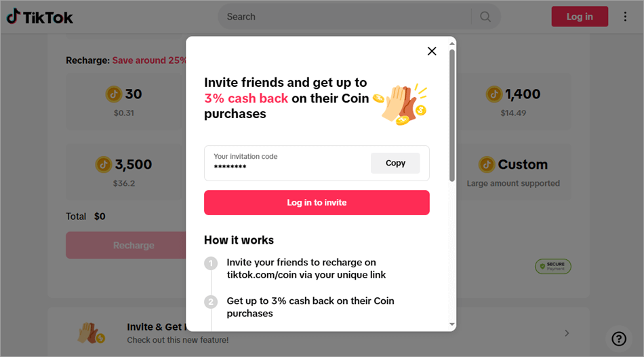Click the Secure Payment badge

[553, 267]
